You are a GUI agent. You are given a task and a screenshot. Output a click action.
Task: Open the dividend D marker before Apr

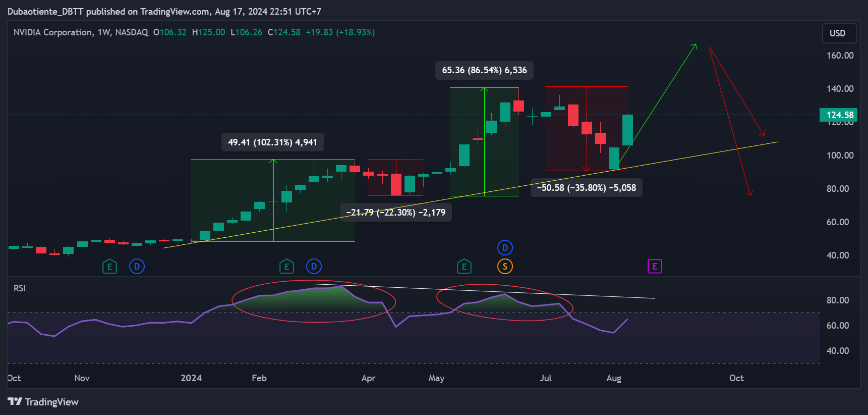click(314, 267)
